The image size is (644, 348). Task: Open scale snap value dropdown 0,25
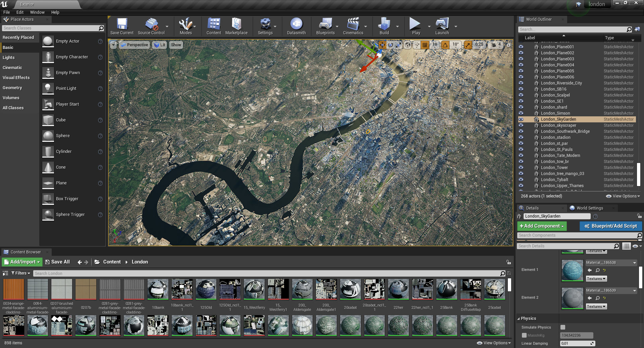pos(479,45)
